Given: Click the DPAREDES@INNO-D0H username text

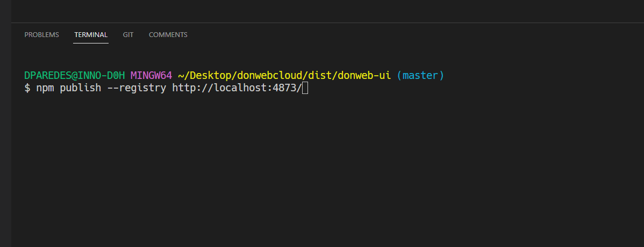Looking at the screenshot, I should click(x=74, y=76).
